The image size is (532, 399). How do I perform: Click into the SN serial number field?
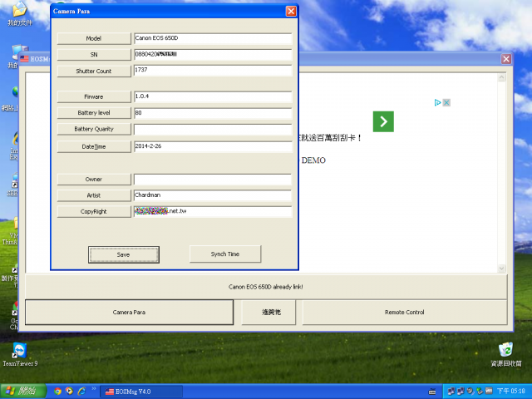[213, 55]
